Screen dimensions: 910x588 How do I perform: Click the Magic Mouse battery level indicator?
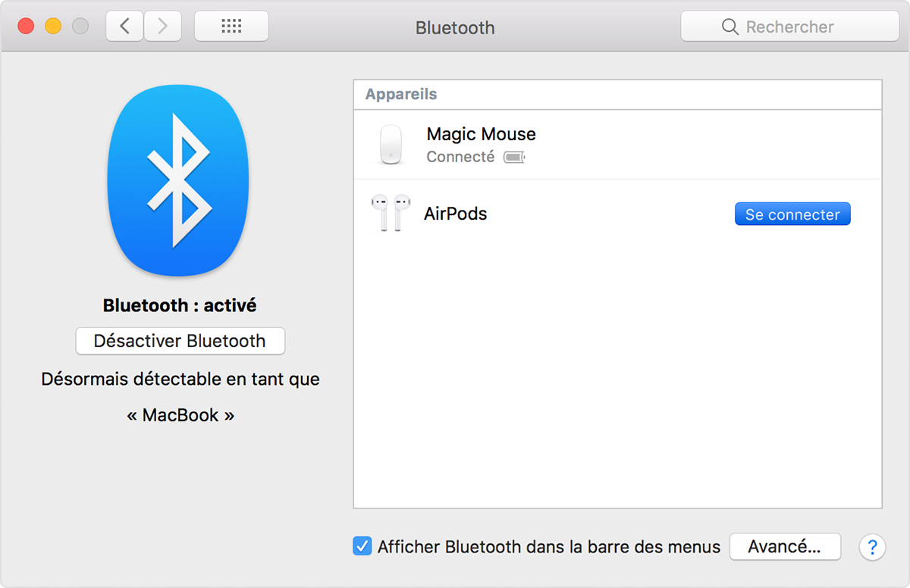click(513, 158)
